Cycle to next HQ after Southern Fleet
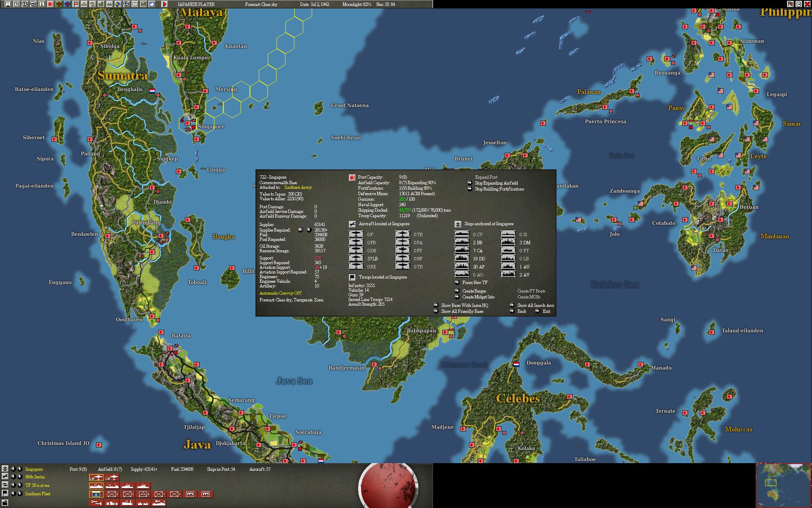The image size is (812, 508). [x=19, y=493]
